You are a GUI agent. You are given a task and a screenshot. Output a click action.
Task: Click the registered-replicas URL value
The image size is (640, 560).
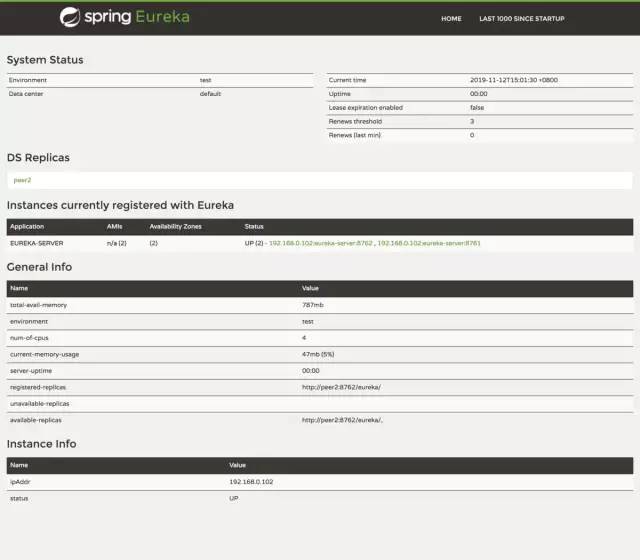pyautogui.click(x=341, y=387)
